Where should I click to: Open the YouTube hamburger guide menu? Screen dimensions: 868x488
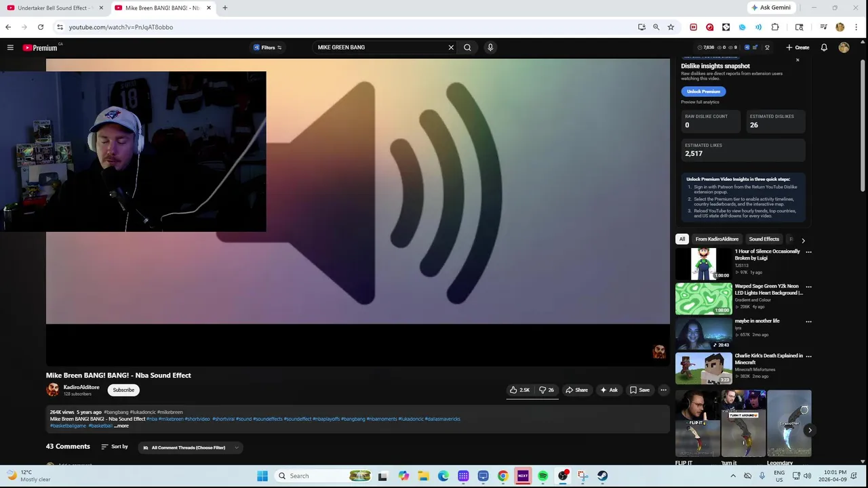(10, 47)
